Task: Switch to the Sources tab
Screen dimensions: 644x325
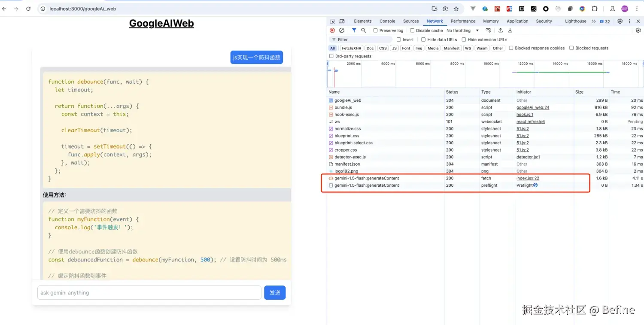Action: click(x=411, y=21)
